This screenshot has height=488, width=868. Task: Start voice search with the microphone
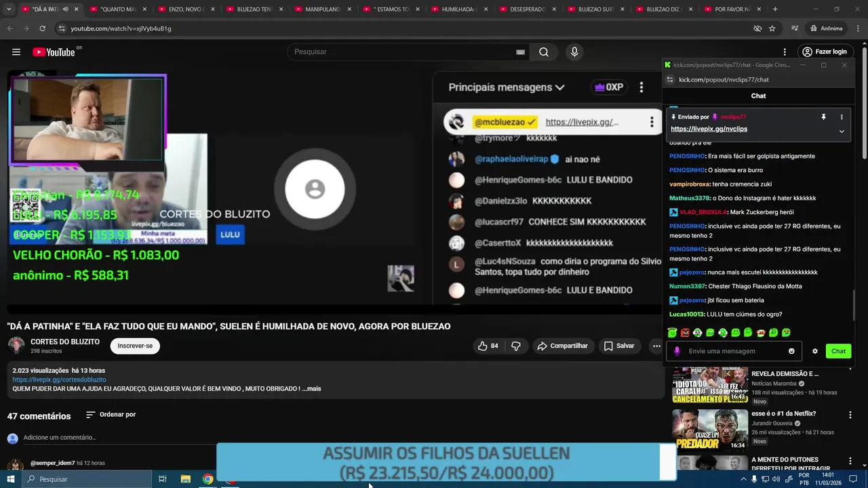click(574, 52)
